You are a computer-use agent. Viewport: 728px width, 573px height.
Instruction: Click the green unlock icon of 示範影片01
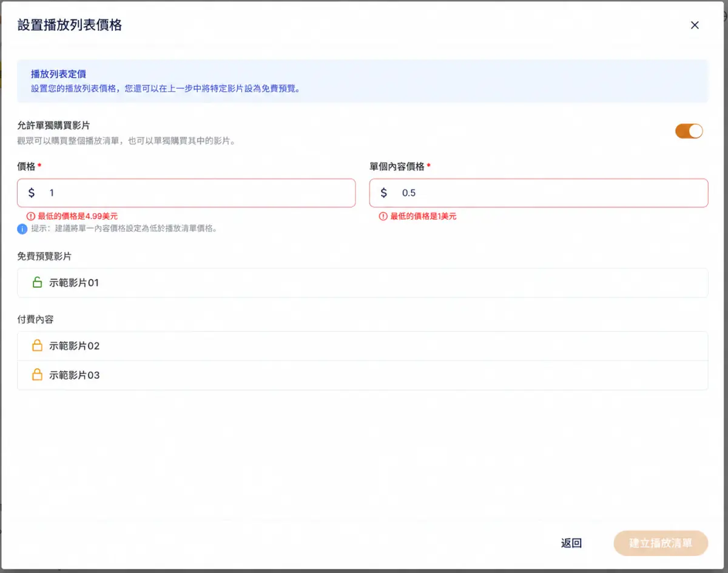37,282
